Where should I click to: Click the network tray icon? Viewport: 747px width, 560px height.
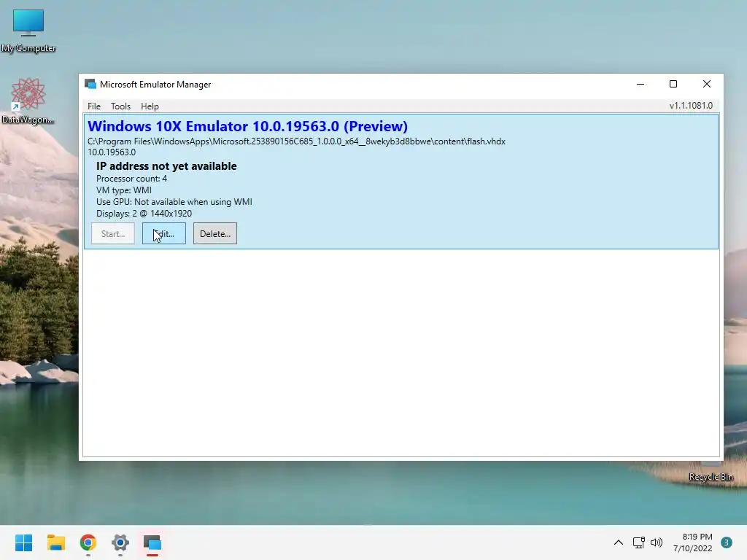coord(639,542)
